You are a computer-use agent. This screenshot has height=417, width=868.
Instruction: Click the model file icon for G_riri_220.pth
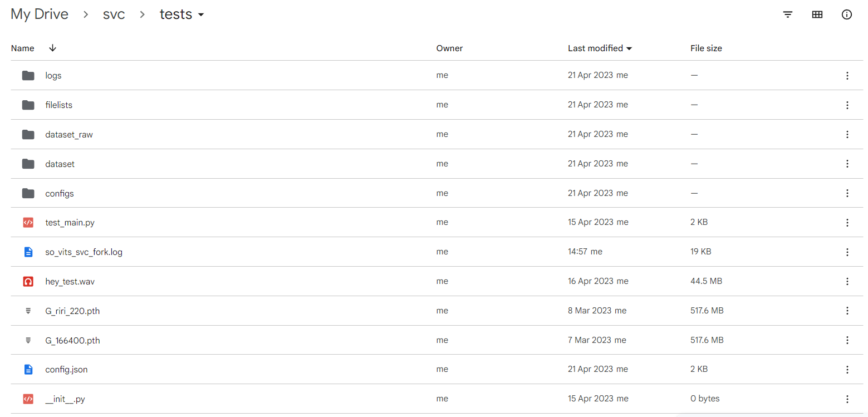point(28,311)
